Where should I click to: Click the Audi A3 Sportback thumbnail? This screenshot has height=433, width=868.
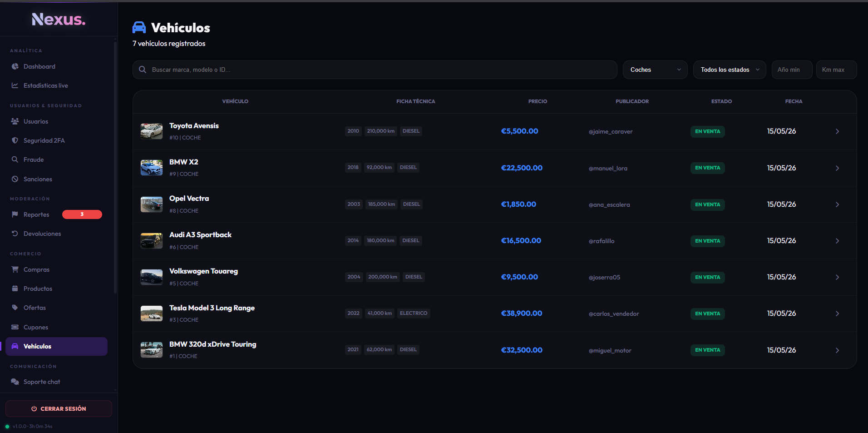tap(152, 241)
